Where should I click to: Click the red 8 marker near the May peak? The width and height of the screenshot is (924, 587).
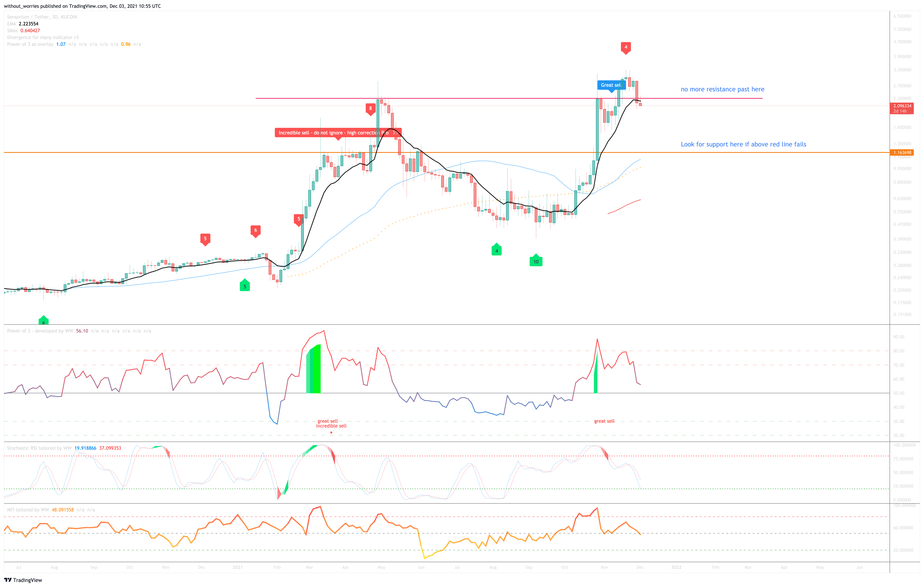tap(370, 109)
